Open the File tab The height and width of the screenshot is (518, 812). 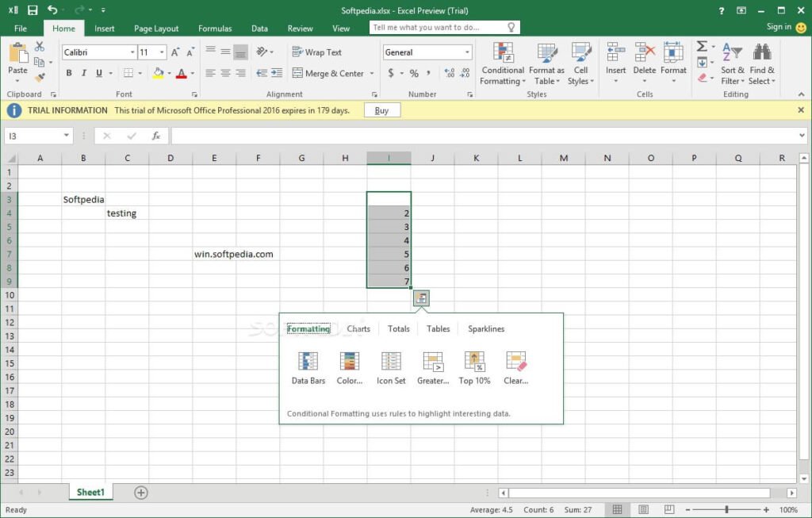click(21, 29)
